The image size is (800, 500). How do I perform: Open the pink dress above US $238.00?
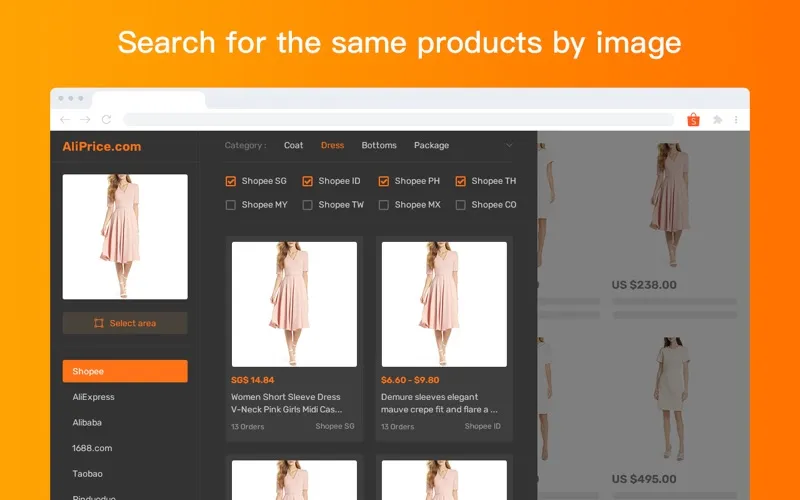pyautogui.click(x=672, y=205)
